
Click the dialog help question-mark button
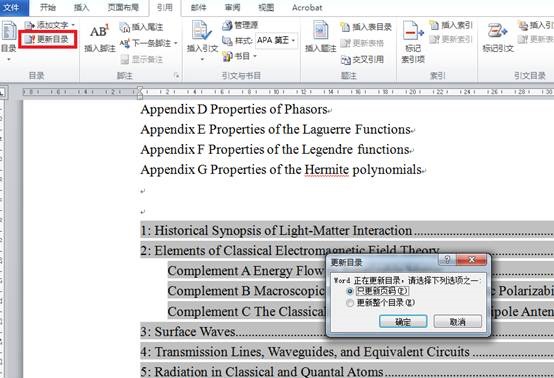pos(447,260)
